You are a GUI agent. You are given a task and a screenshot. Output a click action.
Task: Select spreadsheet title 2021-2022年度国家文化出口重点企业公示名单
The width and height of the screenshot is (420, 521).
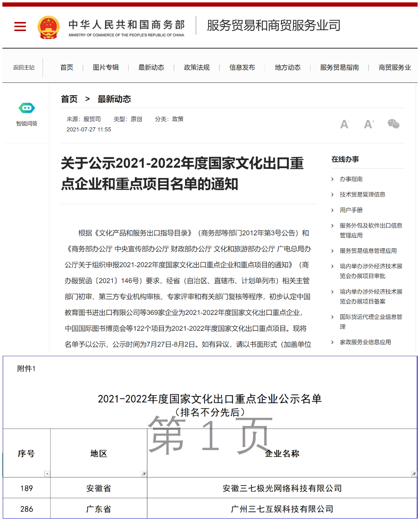[x=210, y=399]
